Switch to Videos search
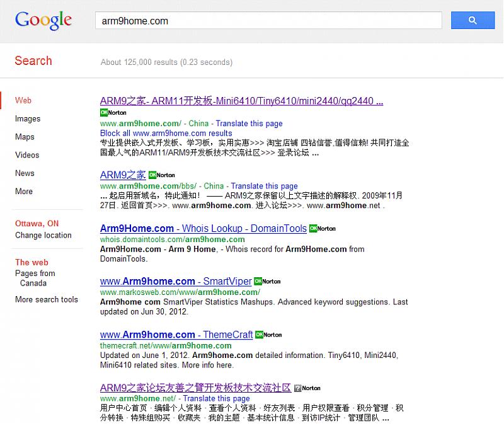Screen dimensions: 504x426 point(27,155)
